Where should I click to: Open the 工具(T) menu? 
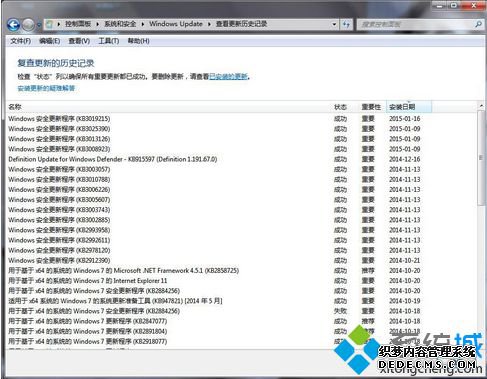108,41
